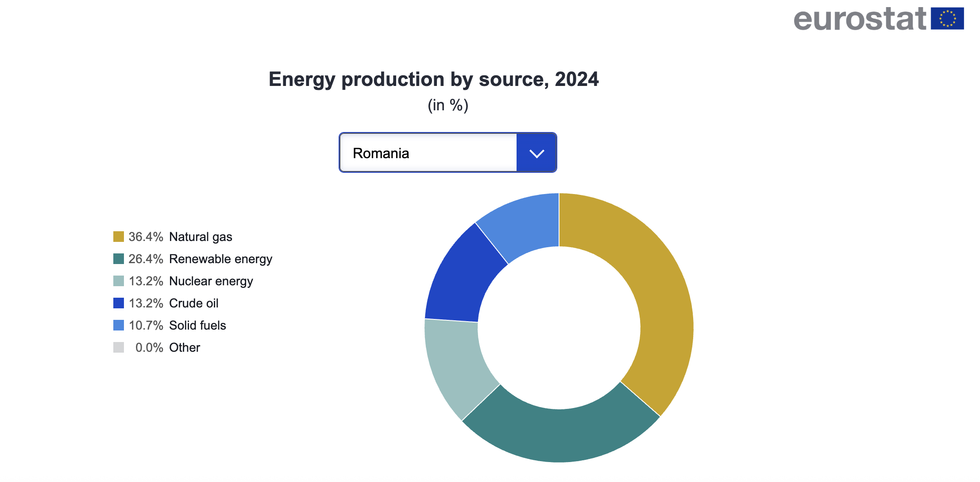Image resolution: width=980 pixels, height=482 pixels.
Task: Click the Crude oil legend swatch
Action: 119,303
